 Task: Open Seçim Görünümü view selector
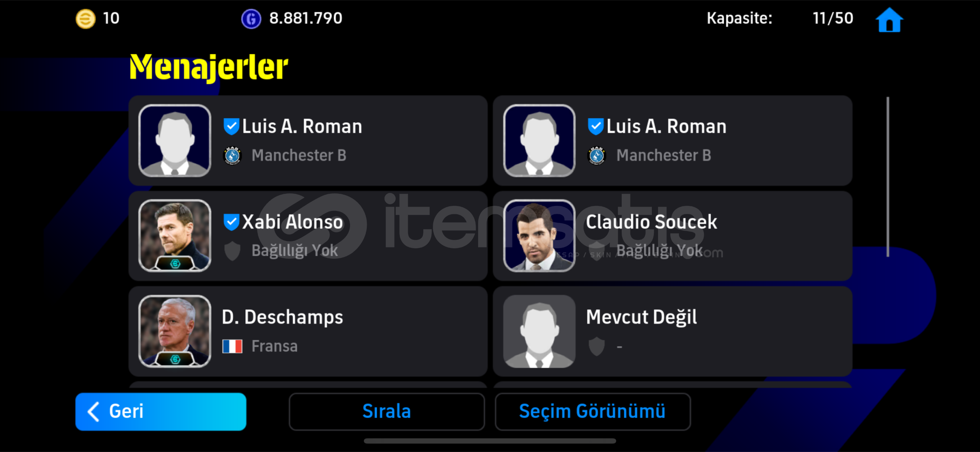(x=592, y=411)
